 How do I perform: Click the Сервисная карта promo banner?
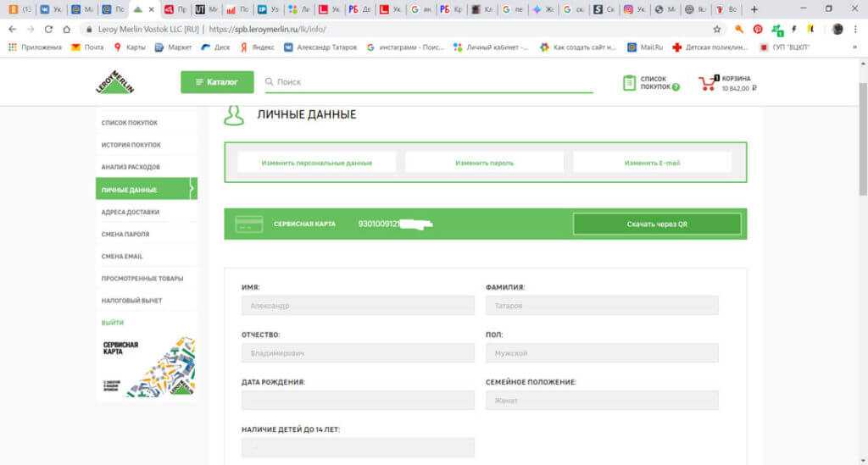pyautogui.click(x=147, y=367)
